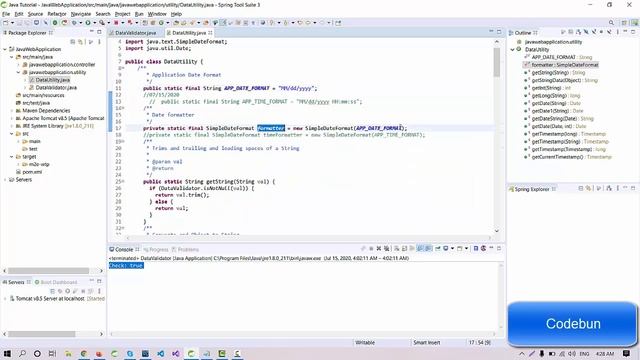Maximize the Package Explorer view
This screenshot has width=640, height=360.
99,32
